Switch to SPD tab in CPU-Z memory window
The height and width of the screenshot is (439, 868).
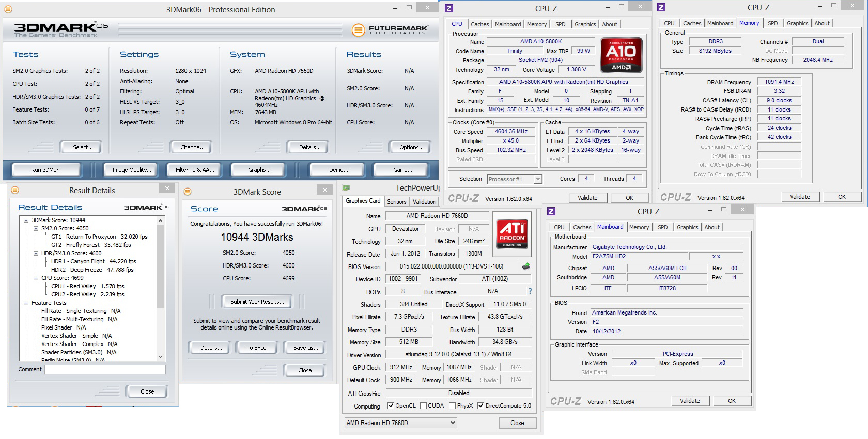tap(772, 23)
